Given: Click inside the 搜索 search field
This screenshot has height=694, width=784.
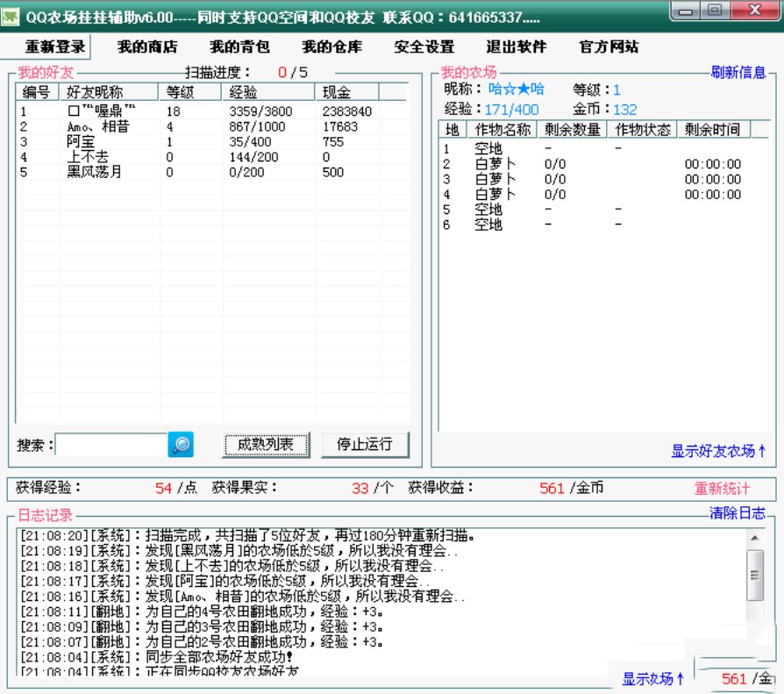Looking at the screenshot, I should (111, 445).
